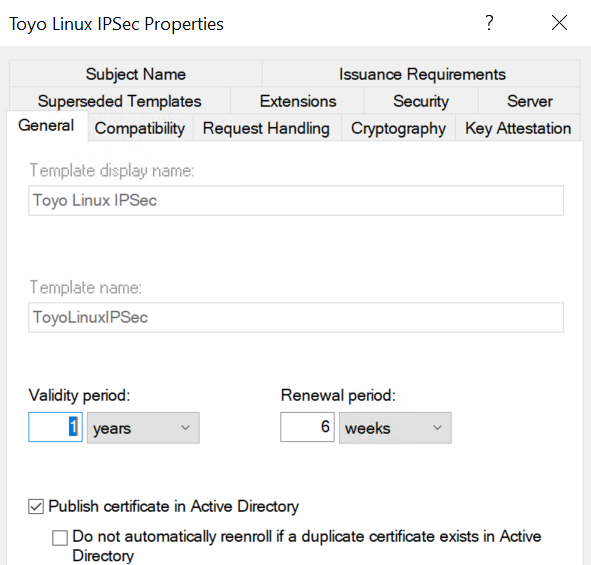Select the General tab
Viewport: 591px width, 565px height.
pyautogui.click(x=47, y=126)
